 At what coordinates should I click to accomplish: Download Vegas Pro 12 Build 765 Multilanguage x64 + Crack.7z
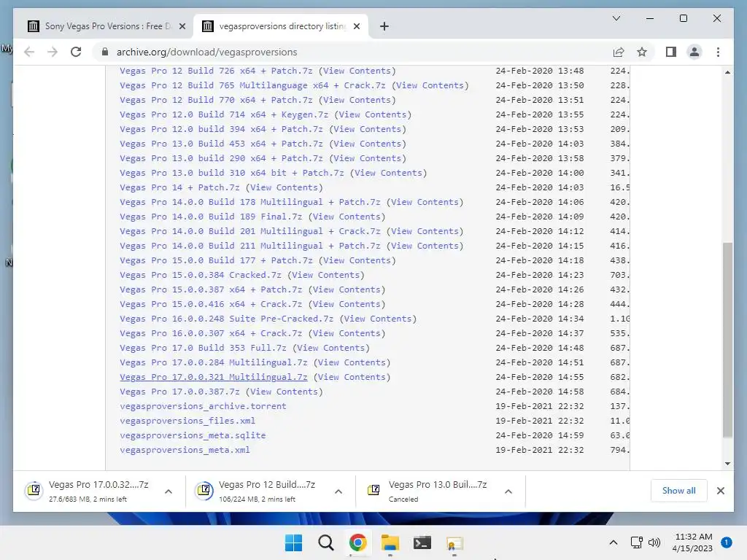pyautogui.click(x=252, y=86)
